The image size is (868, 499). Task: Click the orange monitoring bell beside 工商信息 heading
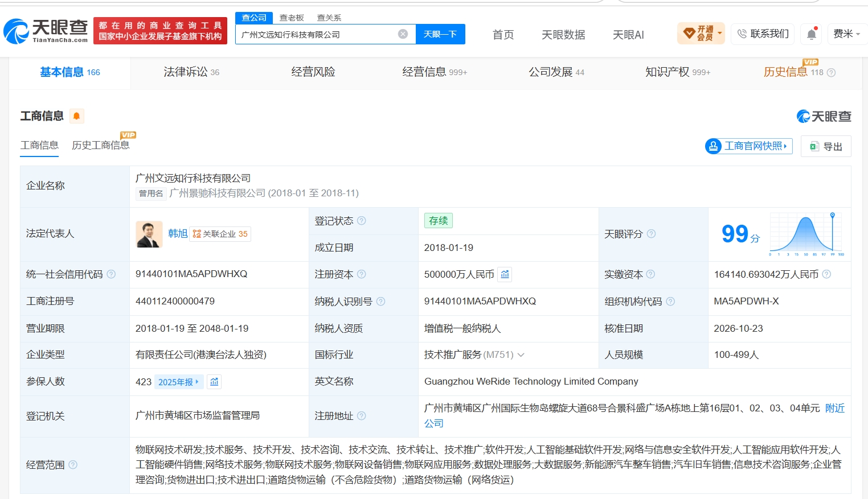(76, 116)
